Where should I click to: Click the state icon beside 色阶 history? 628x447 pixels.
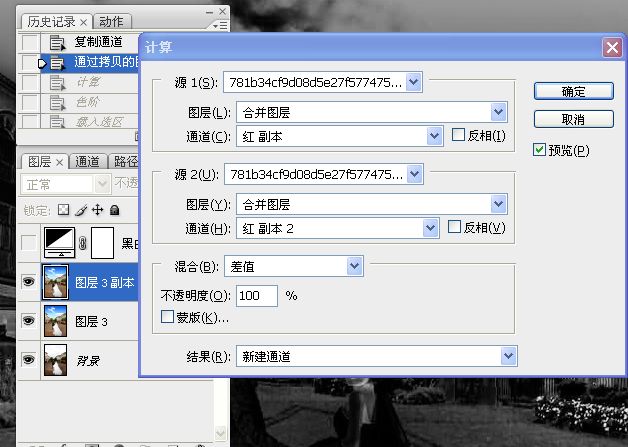[x=57, y=103]
